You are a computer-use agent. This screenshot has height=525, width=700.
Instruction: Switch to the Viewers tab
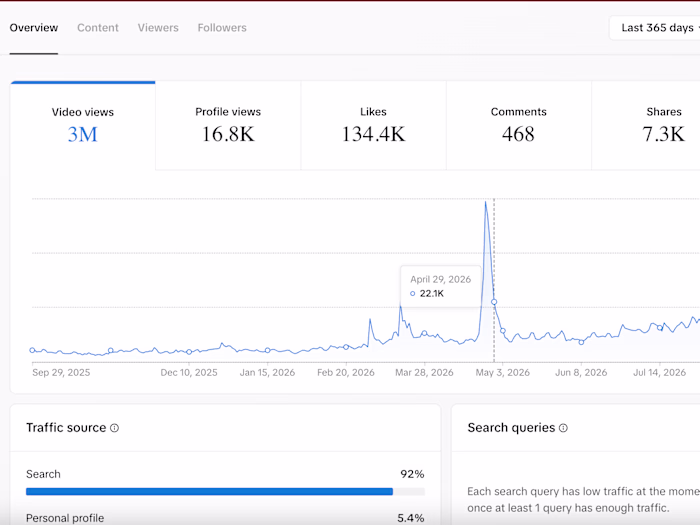point(158,28)
